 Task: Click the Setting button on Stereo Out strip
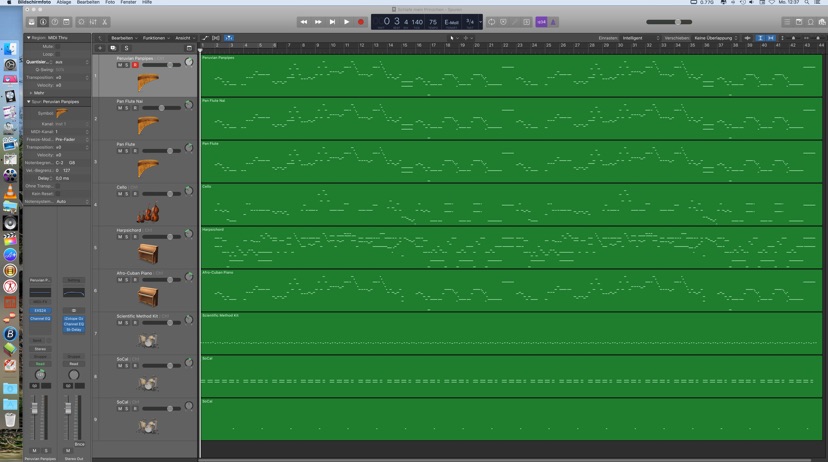(73, 280)
